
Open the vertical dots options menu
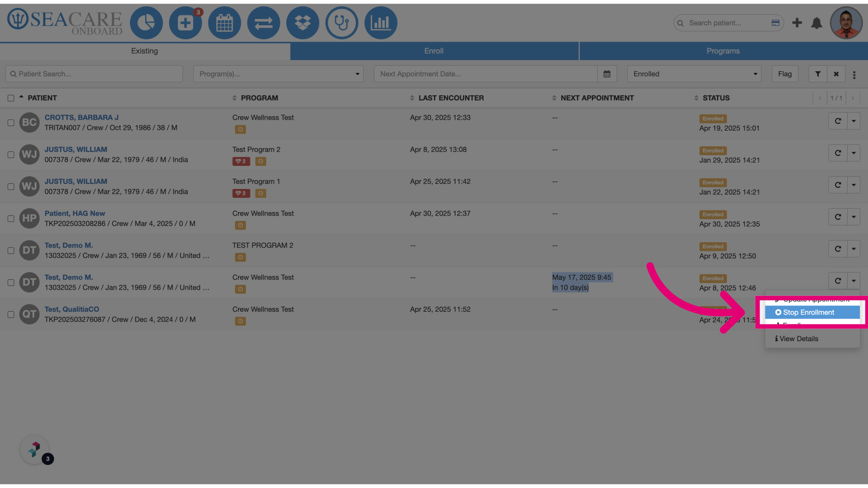pos(854,75)
